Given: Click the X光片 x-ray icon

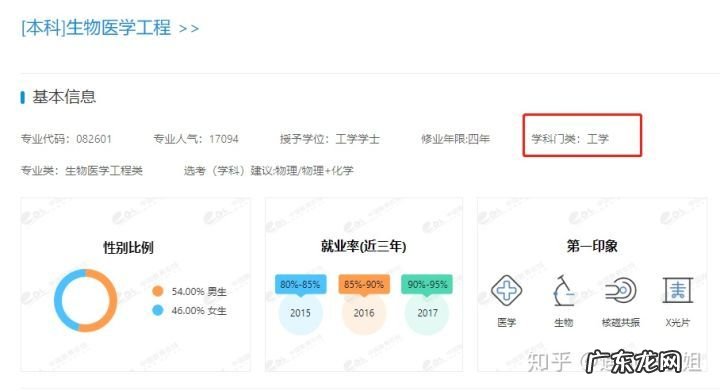Looking at the screenshot, I should coord(678,290).
